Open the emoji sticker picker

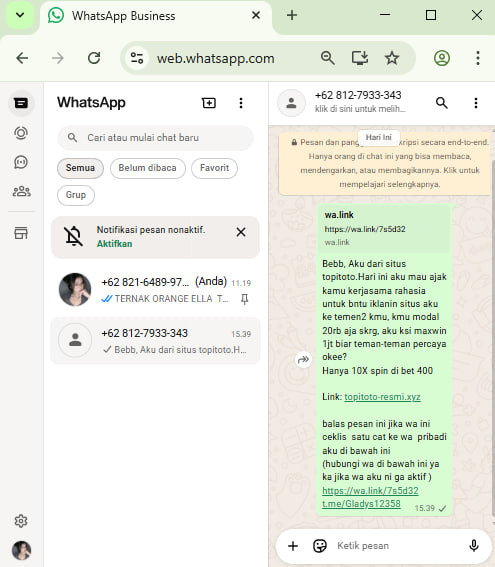pyautogui.click(x=320, y=546)
